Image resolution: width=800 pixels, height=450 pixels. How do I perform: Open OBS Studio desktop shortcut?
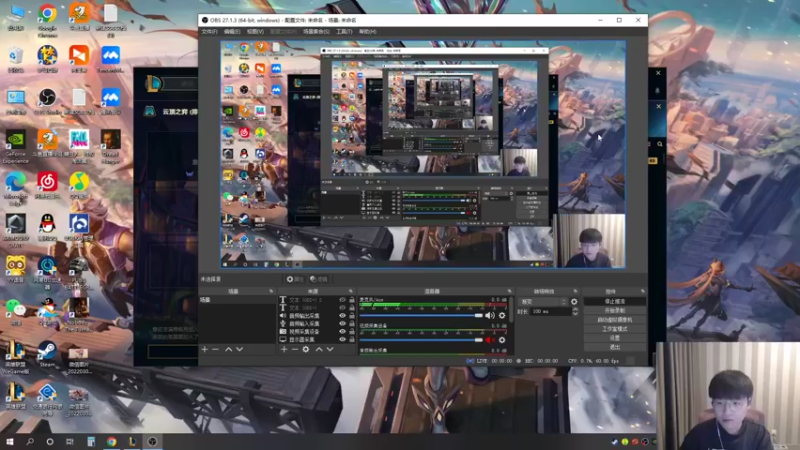point(47,100)
